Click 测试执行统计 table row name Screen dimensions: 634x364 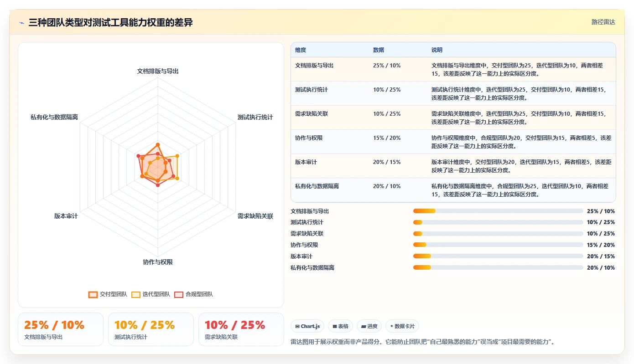pyautogui.click(x=312, y=90)
